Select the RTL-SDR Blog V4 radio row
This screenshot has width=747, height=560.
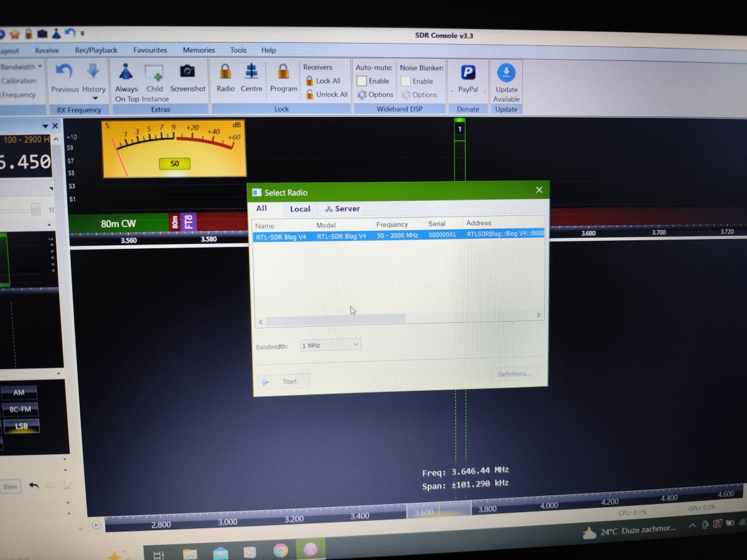(x=398, y=235)
